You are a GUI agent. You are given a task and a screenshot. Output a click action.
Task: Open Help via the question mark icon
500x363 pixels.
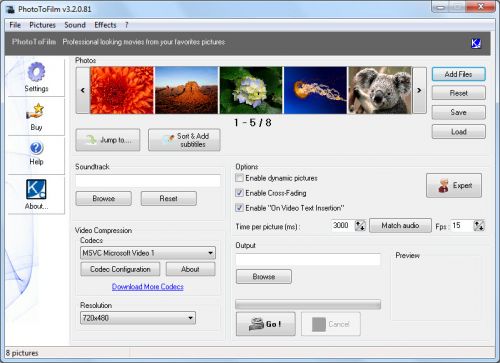(x=36, y=148)
